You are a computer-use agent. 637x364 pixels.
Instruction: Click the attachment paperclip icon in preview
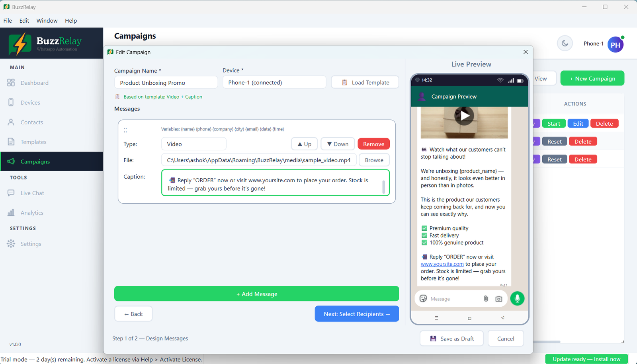486,299
